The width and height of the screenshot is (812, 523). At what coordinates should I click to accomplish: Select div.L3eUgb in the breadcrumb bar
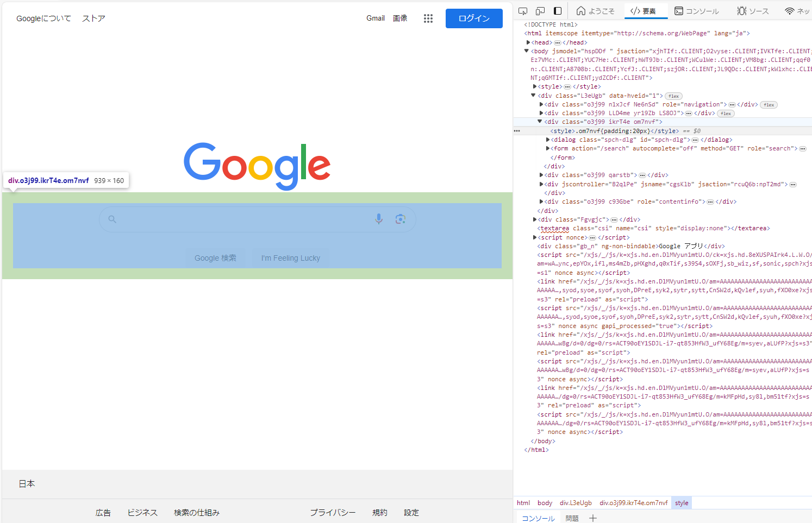[576, 502]
